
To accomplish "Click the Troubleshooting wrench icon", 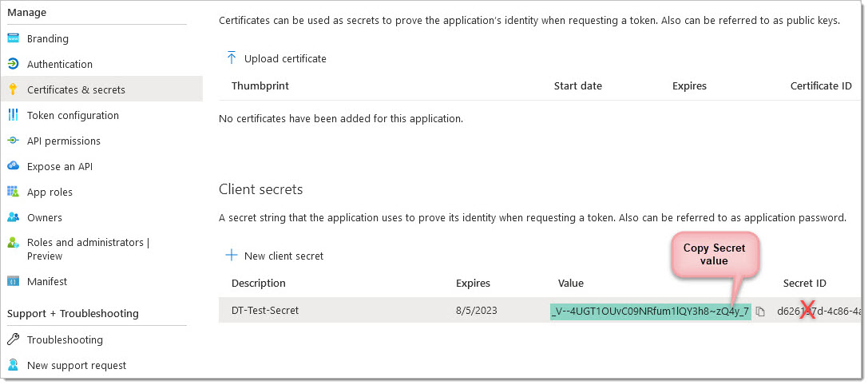I will [14, 339].
